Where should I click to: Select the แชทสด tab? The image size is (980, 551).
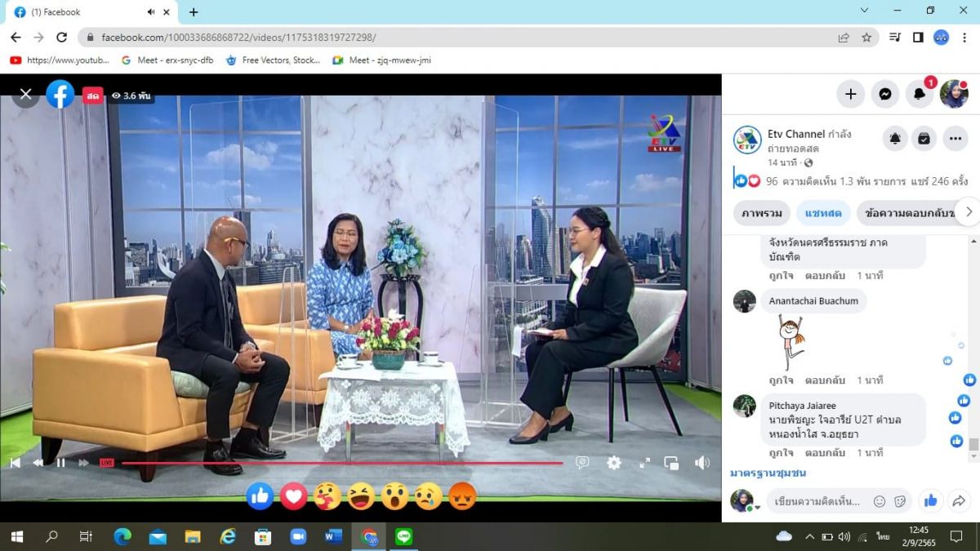point(823,213)
